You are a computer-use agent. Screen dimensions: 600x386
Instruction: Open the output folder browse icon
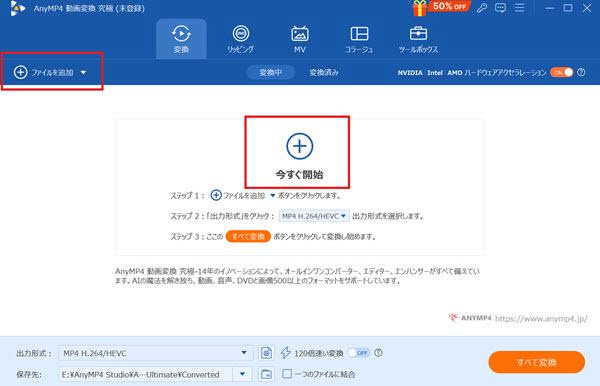(x=266, y=374)
